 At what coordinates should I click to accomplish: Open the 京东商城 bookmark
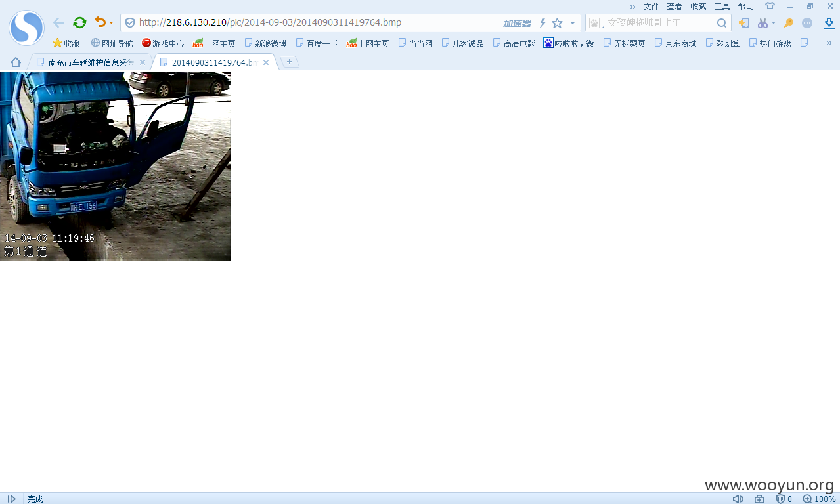pyautogui.click(x=675, y=43)
